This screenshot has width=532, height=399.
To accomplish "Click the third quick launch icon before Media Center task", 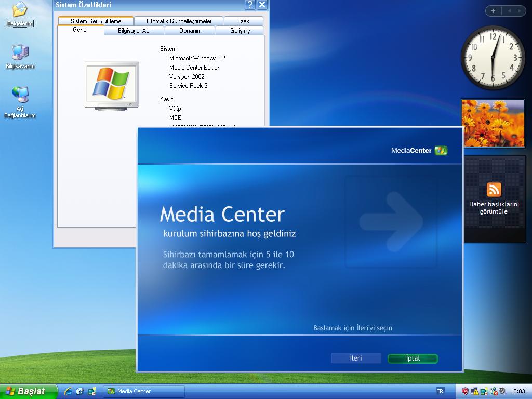I will coord(91,391).
